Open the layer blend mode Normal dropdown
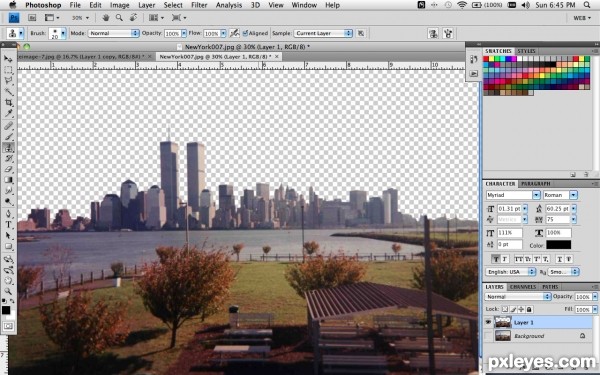 click(x=517, y=297)
